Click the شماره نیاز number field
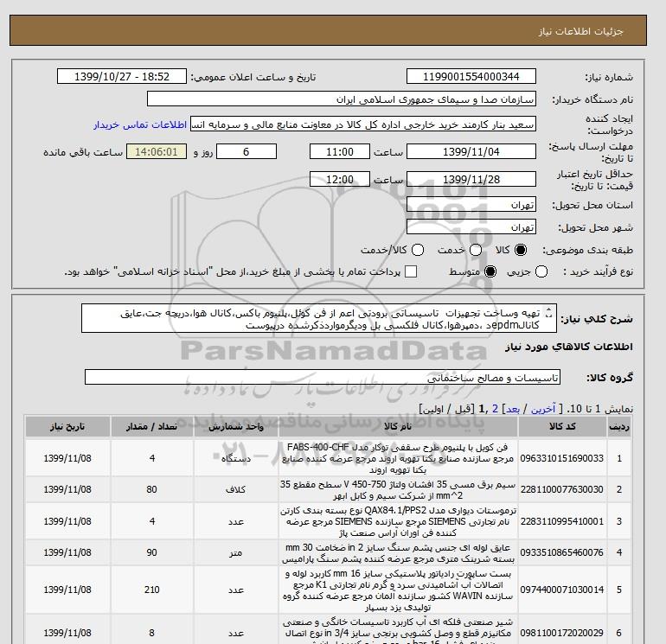Viewport: 666px width, 644px height. point(470,77)
